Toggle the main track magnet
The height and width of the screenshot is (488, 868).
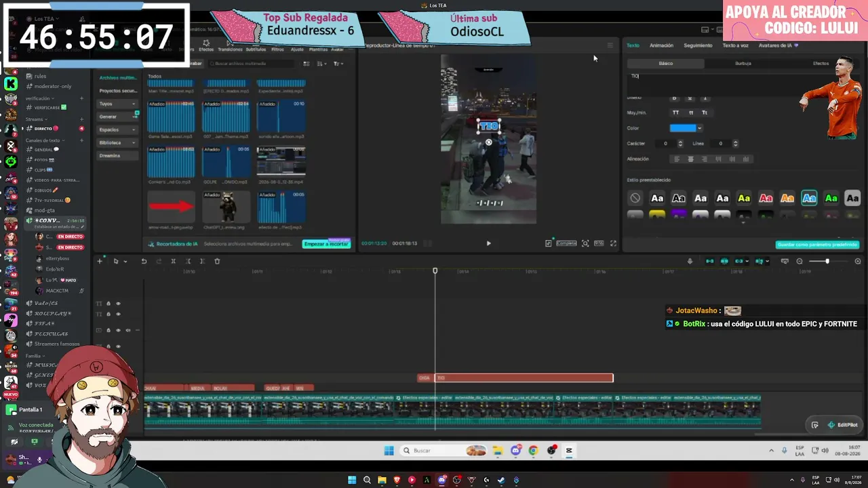click(x=710, y=261)
